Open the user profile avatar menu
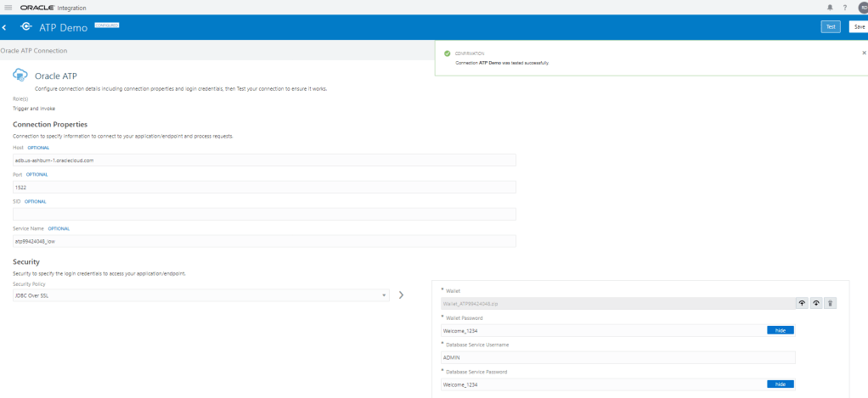This screenshot has width=868, height=398. click(862, 8)
